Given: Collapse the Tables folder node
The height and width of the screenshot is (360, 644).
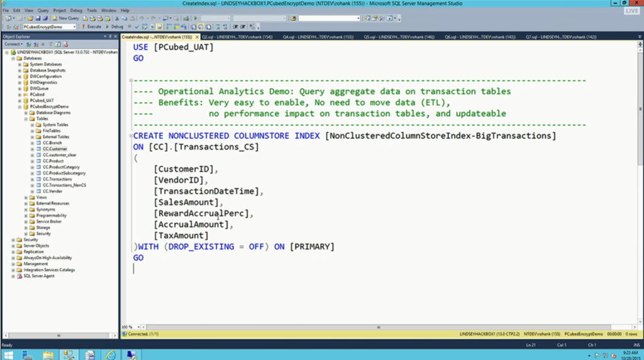Looking at the screenshot, I should tap(26, 119).
